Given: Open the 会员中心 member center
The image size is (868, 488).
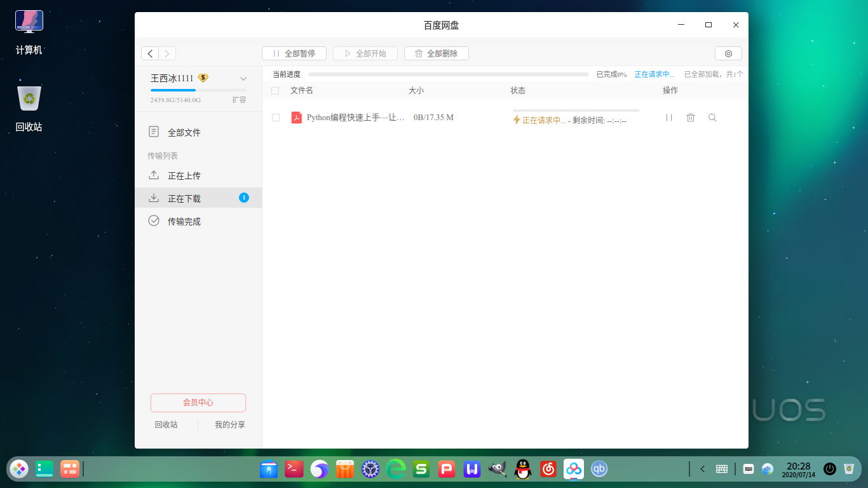Looking at the screenshot, I should [x=198, y=402].
